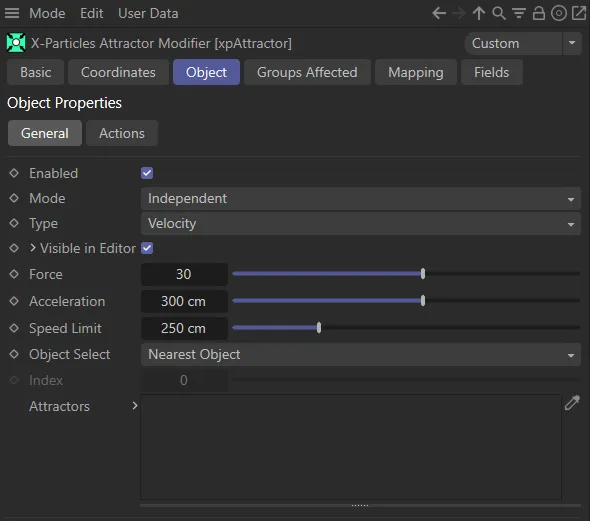590x521 pixels.
Task: Click the Speed Limit field showing 250 cm
Action: pos(184,328)
